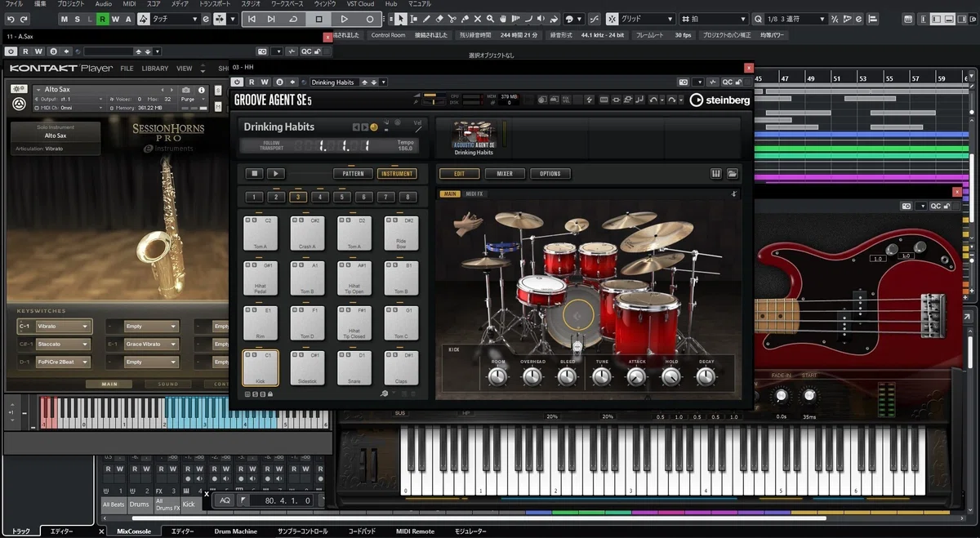This screenshot has width=980, height=538.
Task: Toggle the global Solo (S) toolbar button
Action: click(x=78, y=19)
